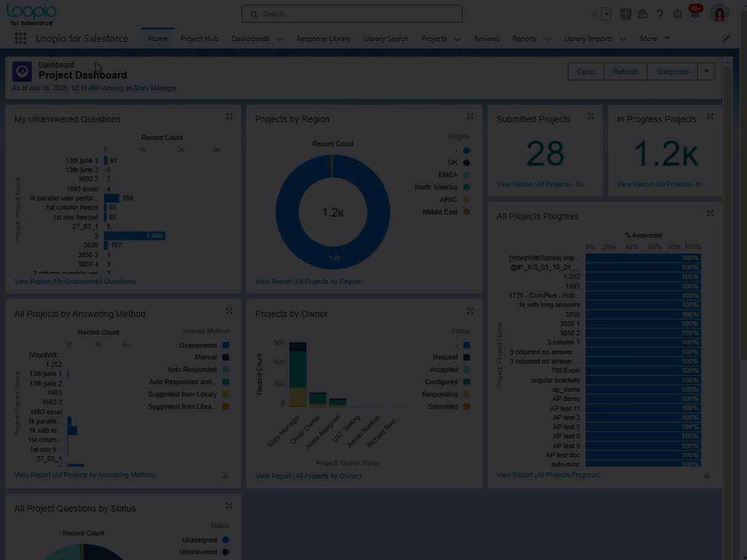Image resolution: width=747 pixels, height=560 pixels.
Task: Subscribe to the dashboard
Action: click(x=673, y=71)
